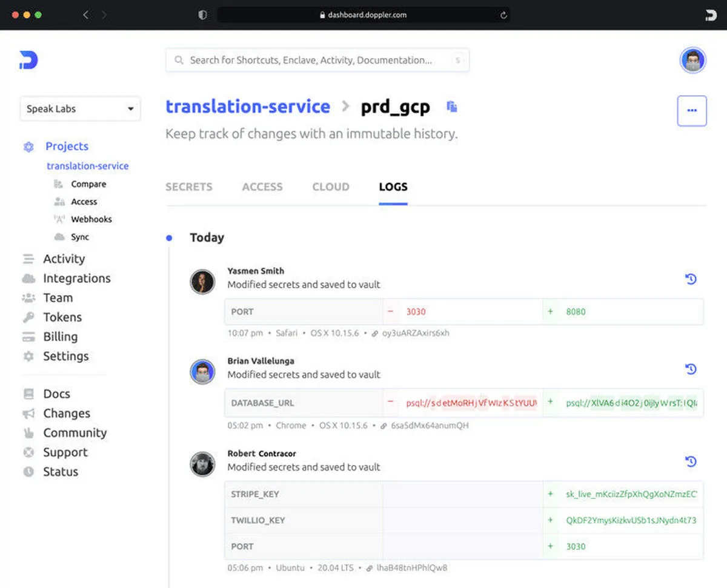Image resolution: width=727 pixels, height=588 pixels.
Task: Click the Tokens key icon
Action: (28, 317)
